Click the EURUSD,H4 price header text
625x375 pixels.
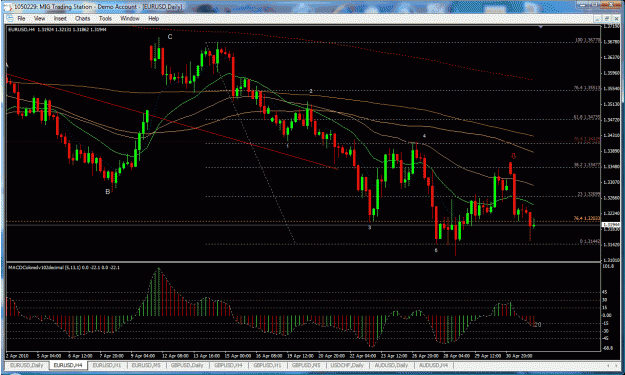pos(57,29)
